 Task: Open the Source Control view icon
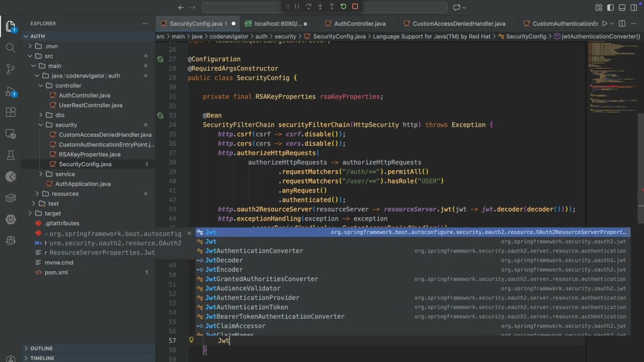coord(11,69)
